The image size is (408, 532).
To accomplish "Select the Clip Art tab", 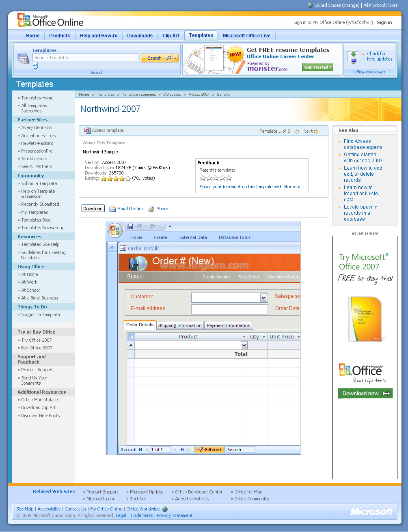I will [171, 36].
